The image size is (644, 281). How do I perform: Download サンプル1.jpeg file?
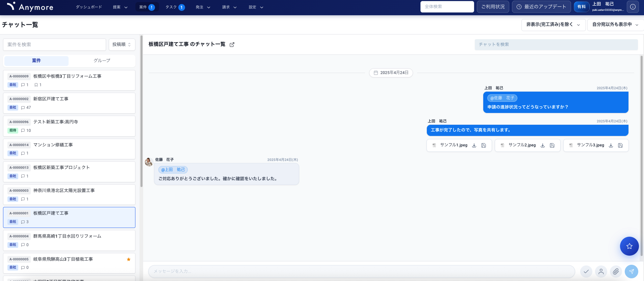tap(474, 145)
